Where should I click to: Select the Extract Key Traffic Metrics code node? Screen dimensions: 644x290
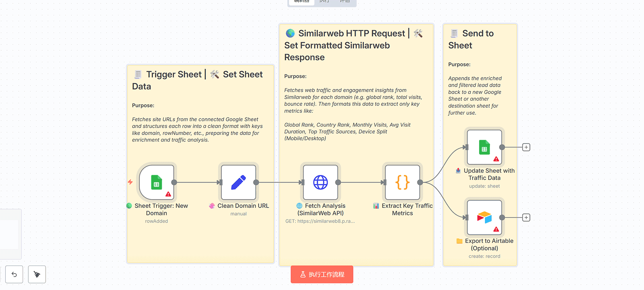pos(402,183)
